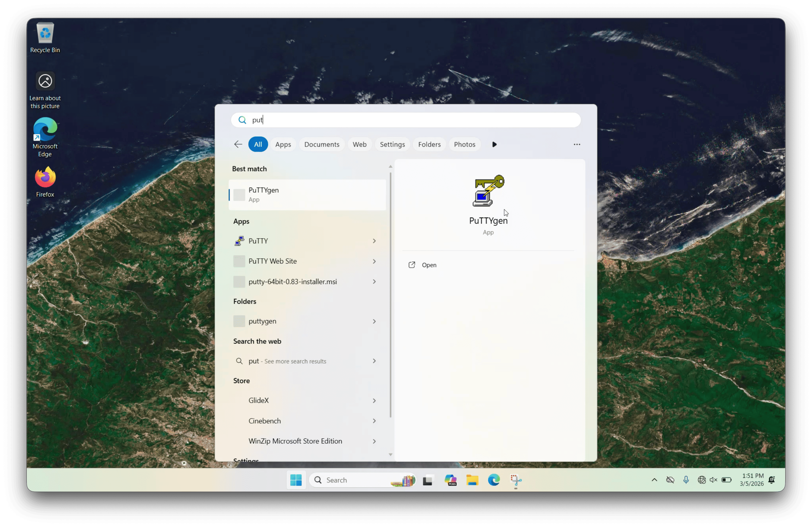Show more filter tabs with play arrow

pos(494,145)
